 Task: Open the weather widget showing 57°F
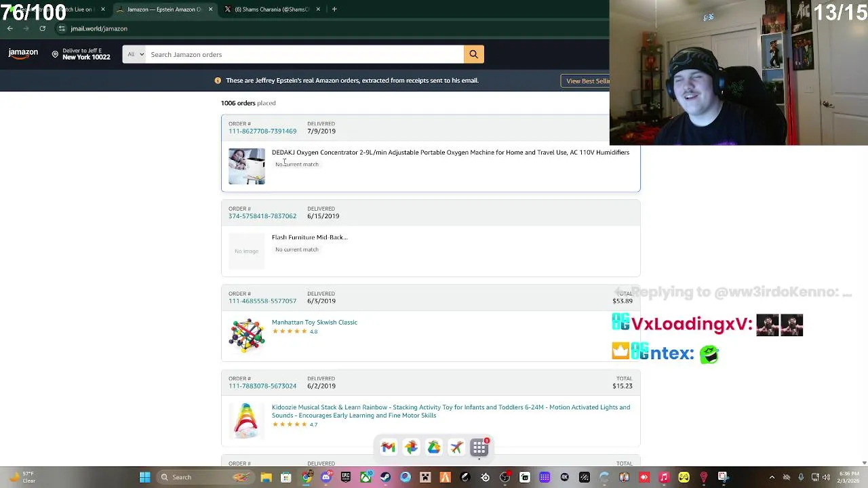click(22, 477)
